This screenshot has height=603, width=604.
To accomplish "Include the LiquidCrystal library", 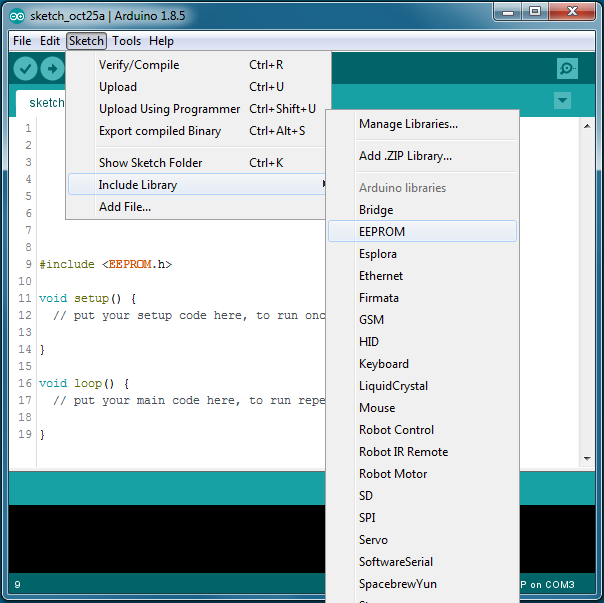I will point(422,386).
